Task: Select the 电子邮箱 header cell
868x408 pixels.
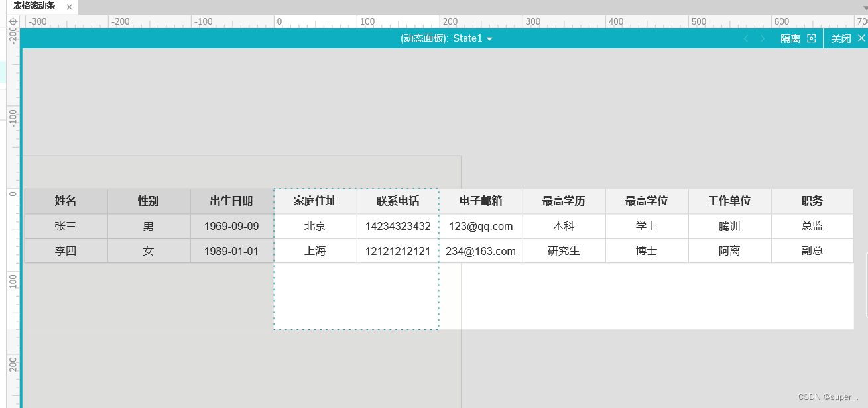Action: (481, 201)
